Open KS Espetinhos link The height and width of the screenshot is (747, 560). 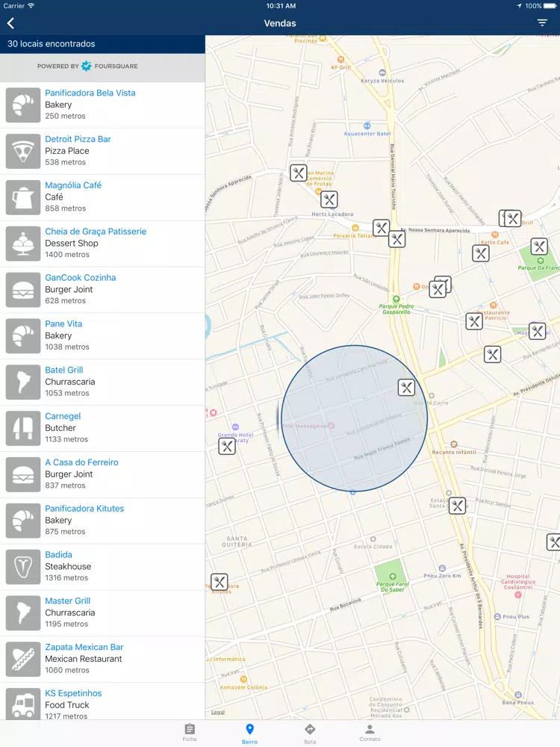pyautogui.click(x=73, y=694)
